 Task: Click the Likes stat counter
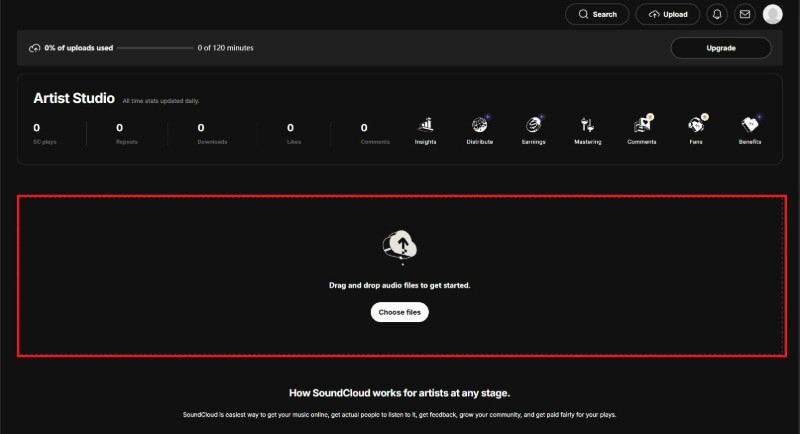coord(290,128)
